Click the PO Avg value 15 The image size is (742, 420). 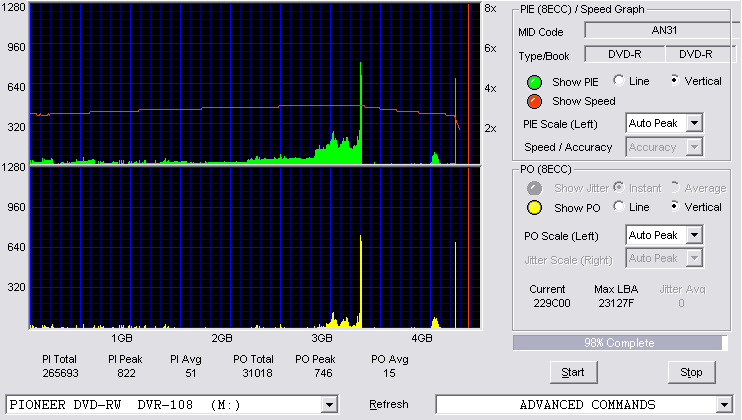pyautogui.click(x=389, y=373)
